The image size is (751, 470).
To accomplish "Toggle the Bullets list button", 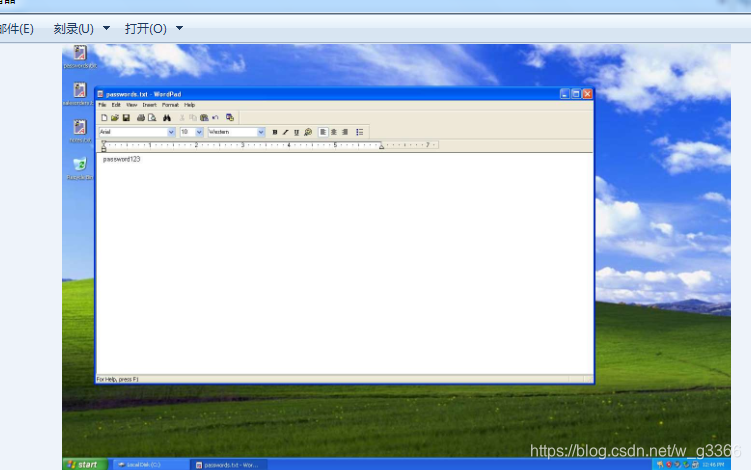I will coord(360,132).
